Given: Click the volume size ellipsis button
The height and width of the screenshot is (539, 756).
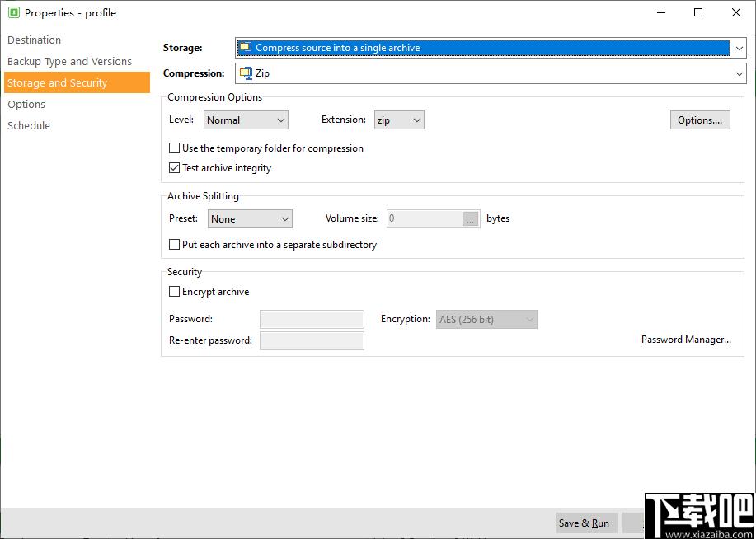Looking at the screenshot, I should tap(471, 219).
